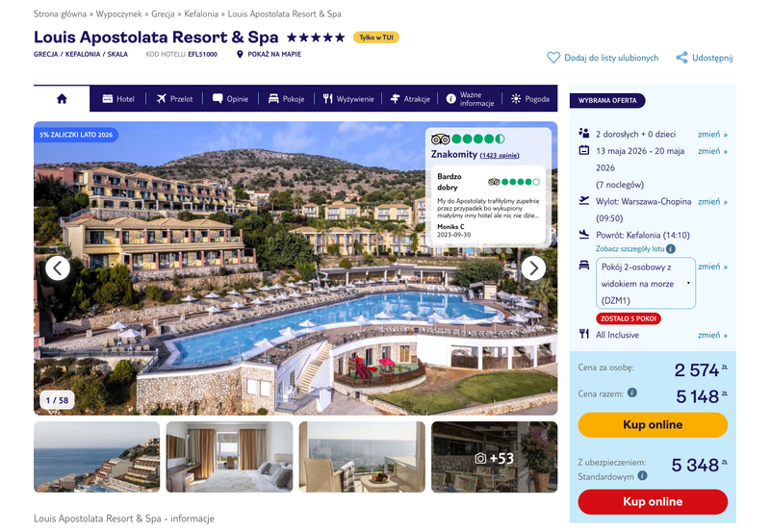Click the map pin Pokaż na mapie

tap(240, 54)
